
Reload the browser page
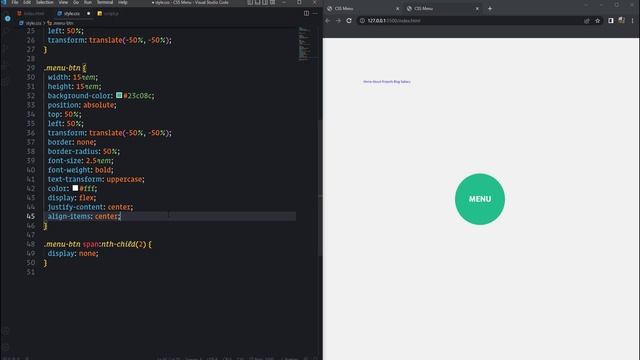tap(349, 20)
